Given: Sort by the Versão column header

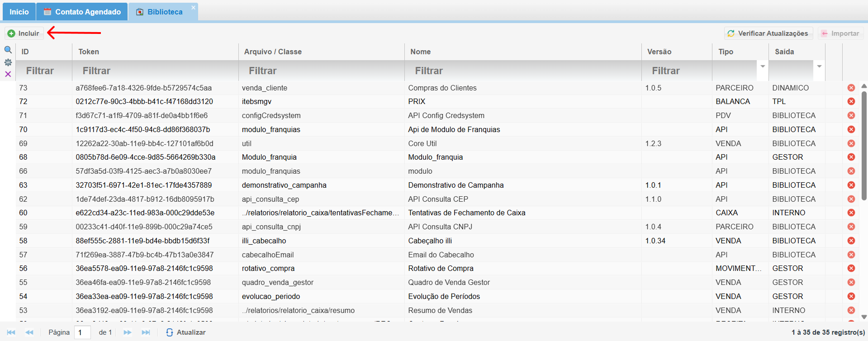Looking at the screenshot, I should click(659, 52).
